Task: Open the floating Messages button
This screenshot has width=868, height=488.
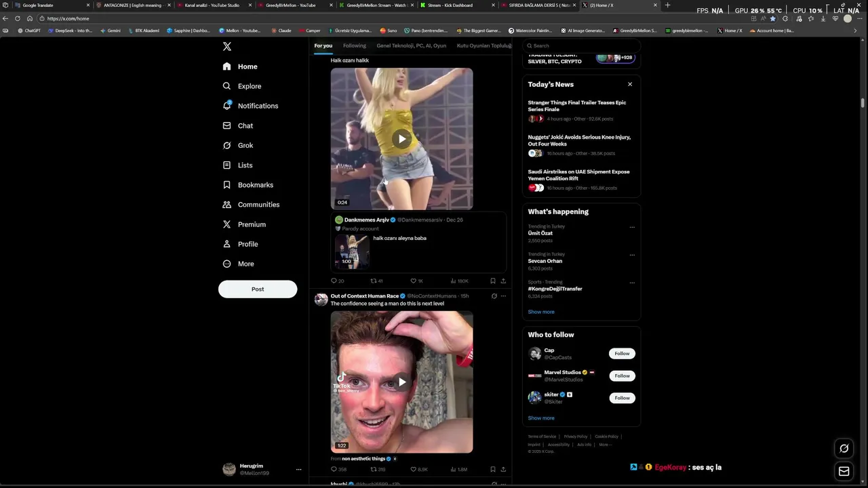Action: point(844,472)
